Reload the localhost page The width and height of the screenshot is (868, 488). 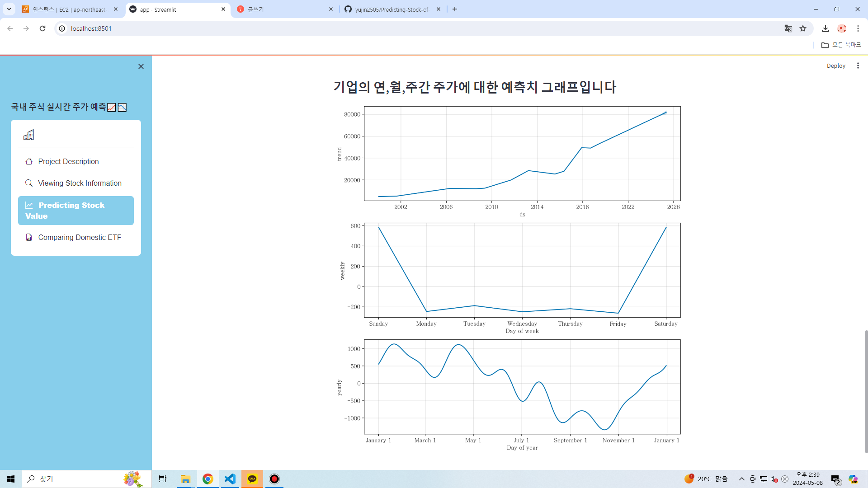tap(42, 28)
